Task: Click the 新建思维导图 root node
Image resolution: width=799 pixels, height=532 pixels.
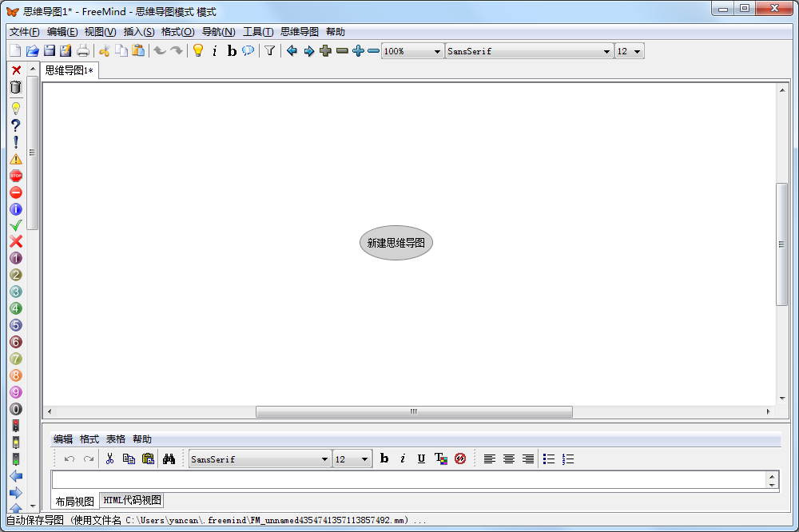Action: point(396,243)
